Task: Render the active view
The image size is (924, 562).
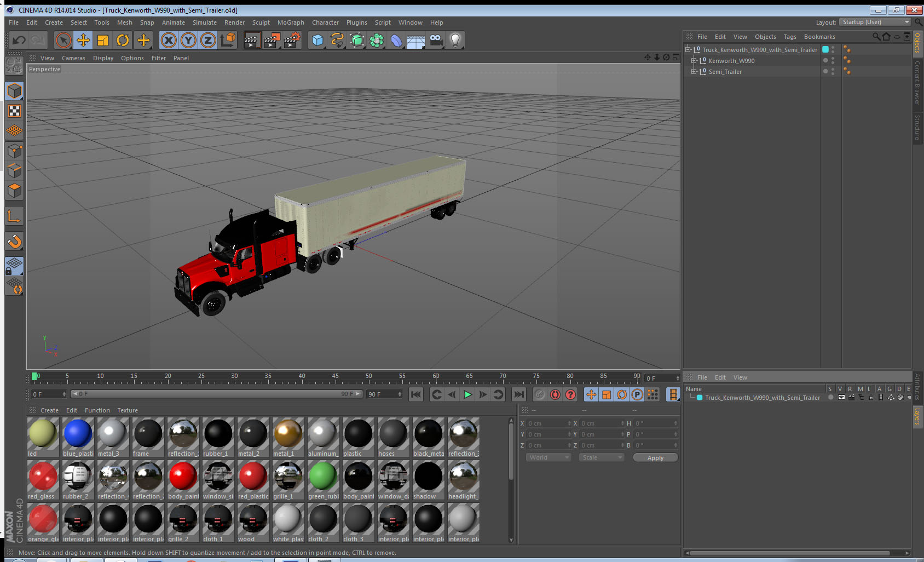Action: (252, 40)
